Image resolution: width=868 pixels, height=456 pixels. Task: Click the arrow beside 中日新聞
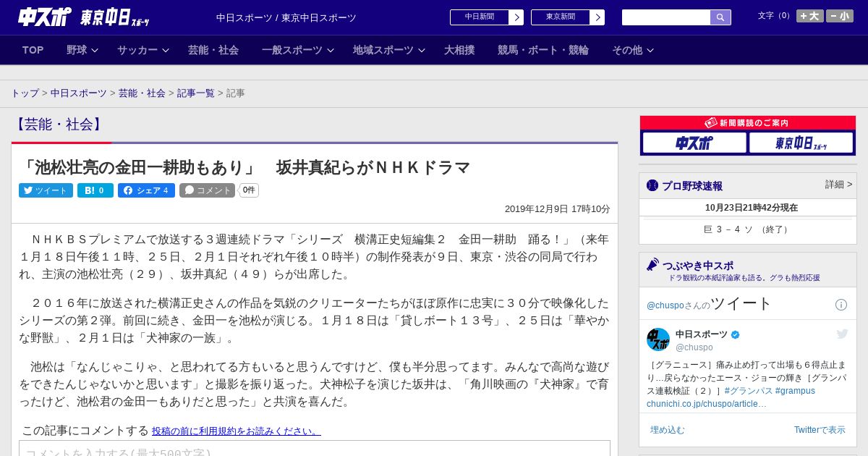(x=516, y=17)
